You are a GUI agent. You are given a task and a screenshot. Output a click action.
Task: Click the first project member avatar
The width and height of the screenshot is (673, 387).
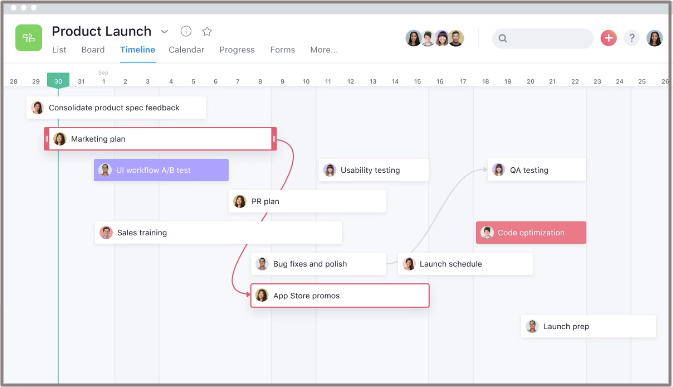[x=413, y=38]
